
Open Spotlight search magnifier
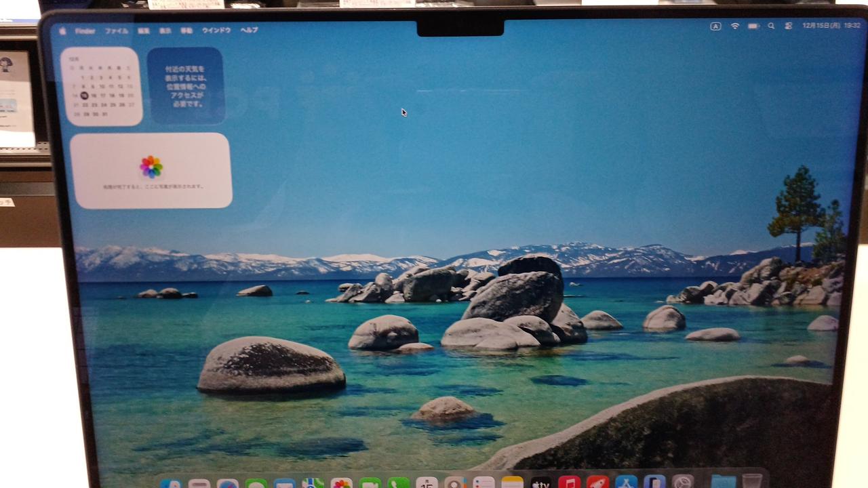click(771, 26)
